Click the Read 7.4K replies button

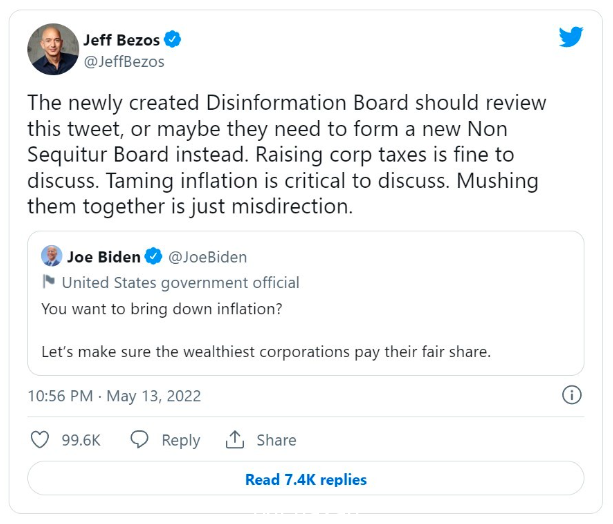(306, 479)
